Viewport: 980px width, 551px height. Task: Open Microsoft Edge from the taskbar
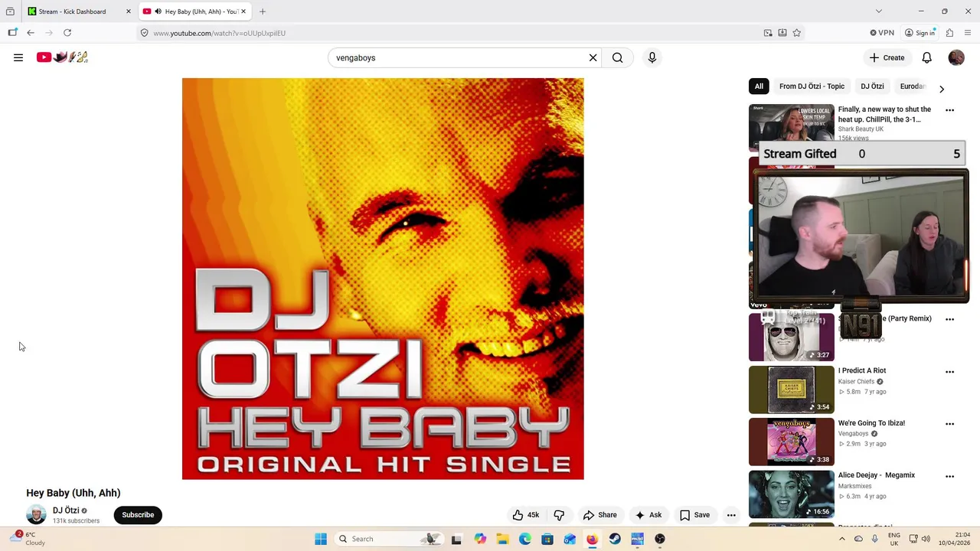coord(525,539)
